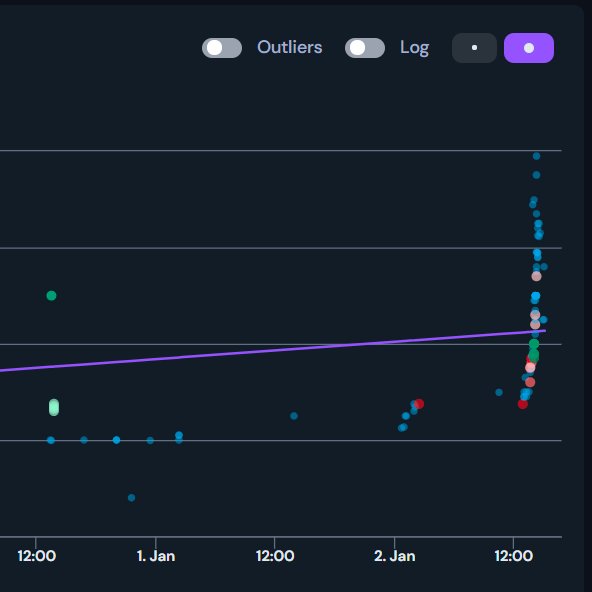Enable the Log scale switch
592x592 pixels.
click(365, 48)
